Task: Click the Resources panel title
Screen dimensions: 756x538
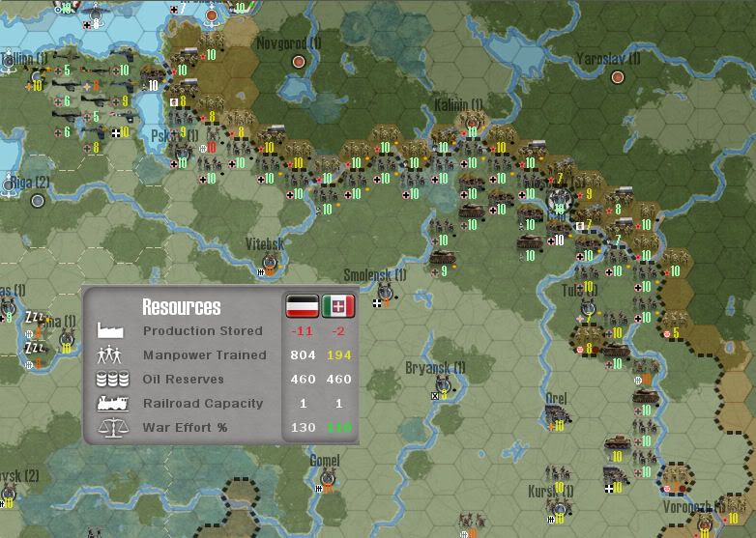Action: point(182,307)
